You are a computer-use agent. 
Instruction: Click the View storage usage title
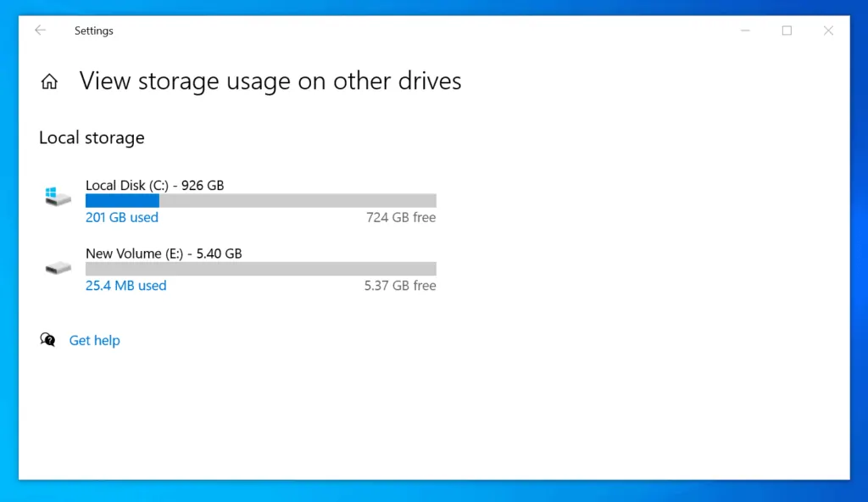(270, 81)
